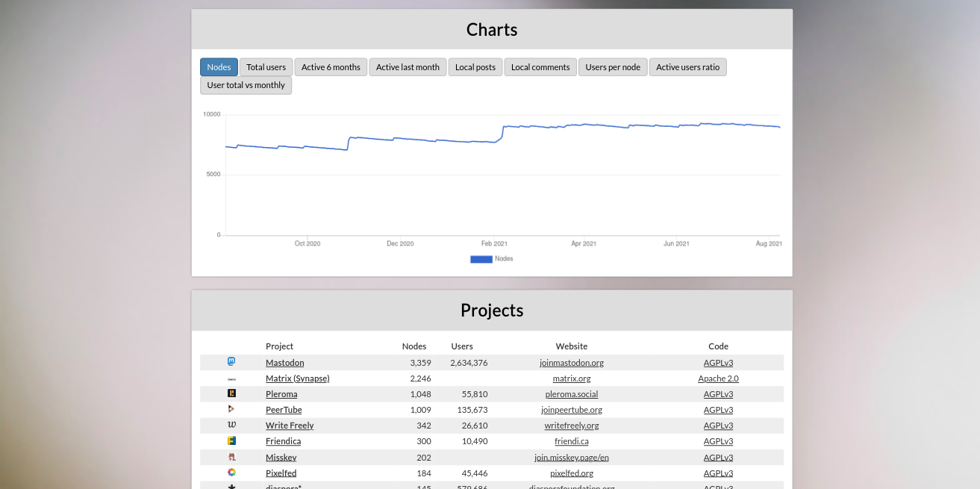Click PeerTube's user count 135,673
Image resolution: width=980 pixels, height=489 pixels.
point(472,410)
